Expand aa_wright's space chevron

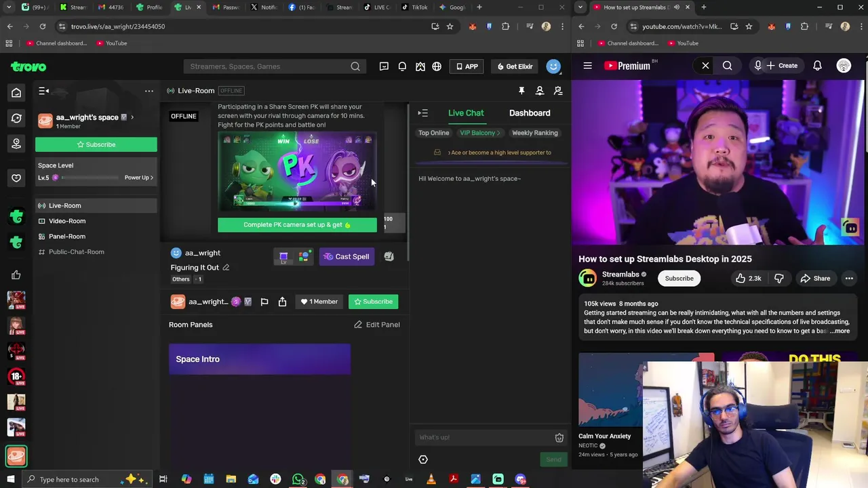pyautogui.click(x=132, y=117)
